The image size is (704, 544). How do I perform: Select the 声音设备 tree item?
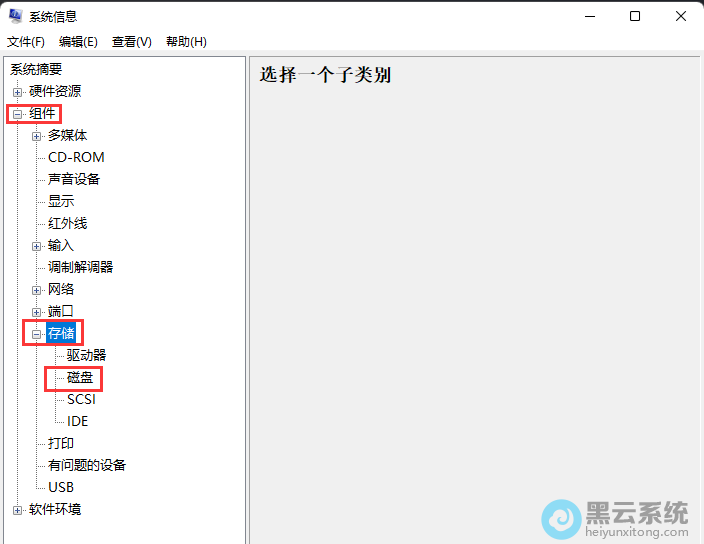74,179
